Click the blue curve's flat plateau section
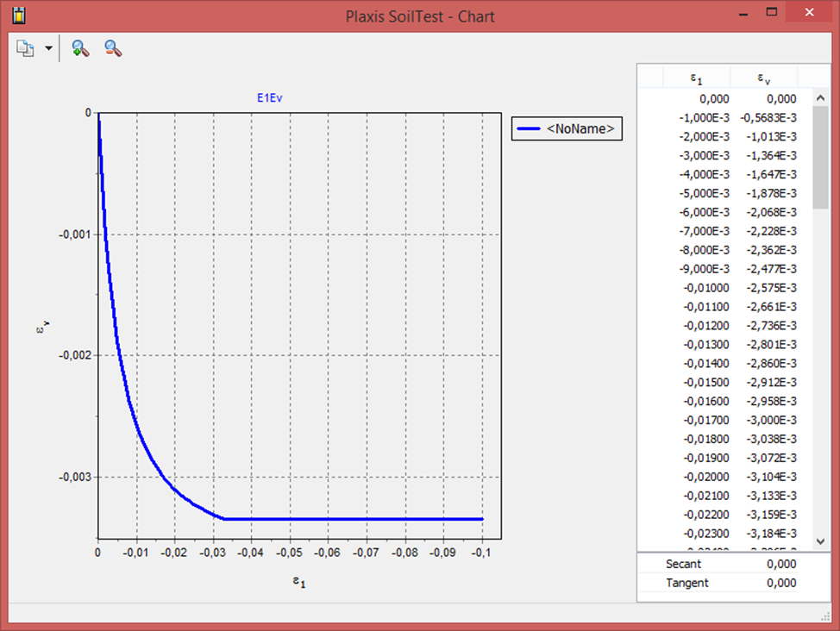840x631 pixels. (362, 519)
